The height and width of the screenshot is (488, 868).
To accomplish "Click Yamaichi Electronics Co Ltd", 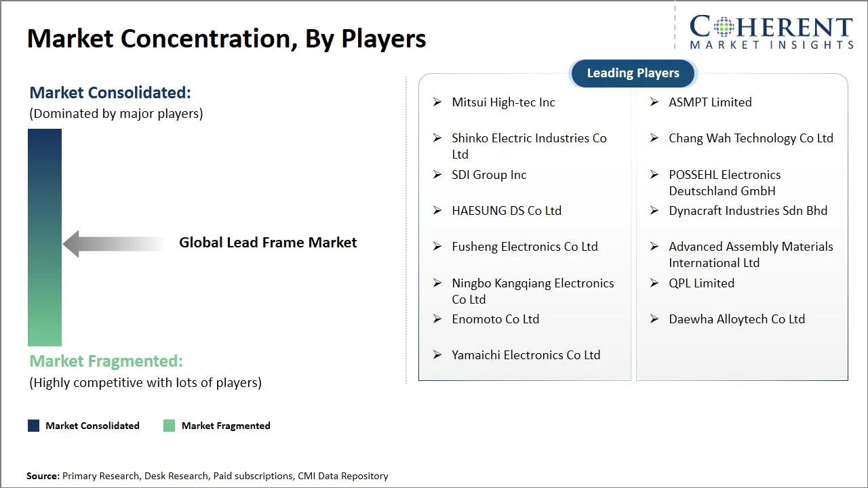I will 526,355.
